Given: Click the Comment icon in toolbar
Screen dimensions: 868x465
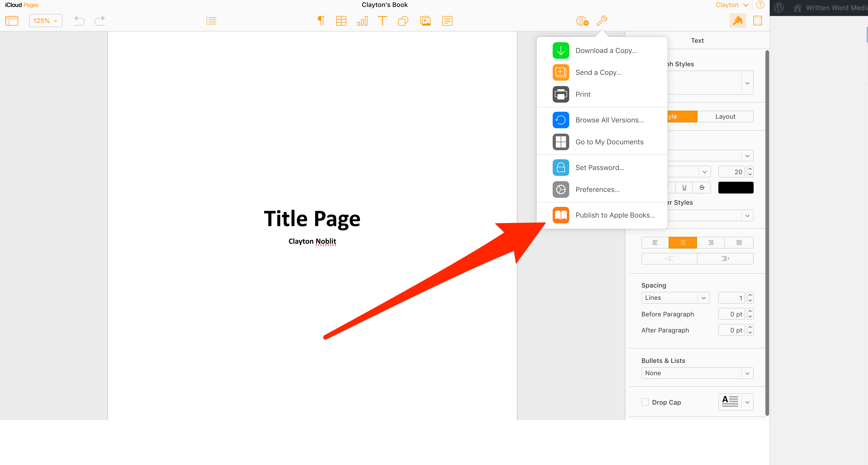Looking at the screenshot, I should pos(447,21).
